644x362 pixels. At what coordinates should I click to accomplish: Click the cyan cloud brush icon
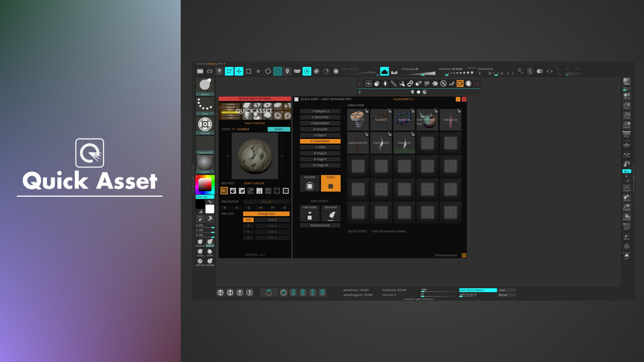(384, 71)
